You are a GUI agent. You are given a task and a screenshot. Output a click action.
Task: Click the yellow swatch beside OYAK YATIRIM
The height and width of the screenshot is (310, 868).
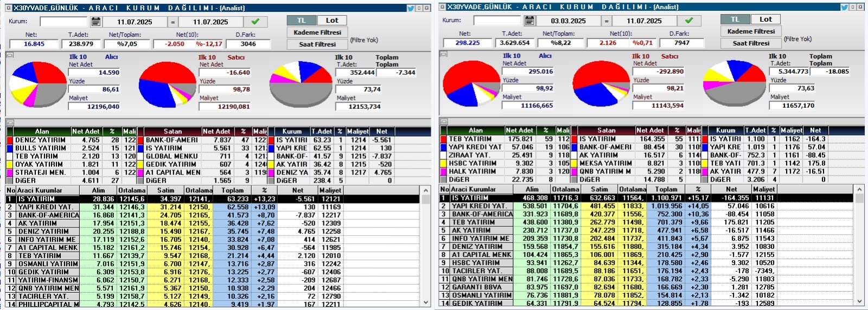click(x=10, y=164)
